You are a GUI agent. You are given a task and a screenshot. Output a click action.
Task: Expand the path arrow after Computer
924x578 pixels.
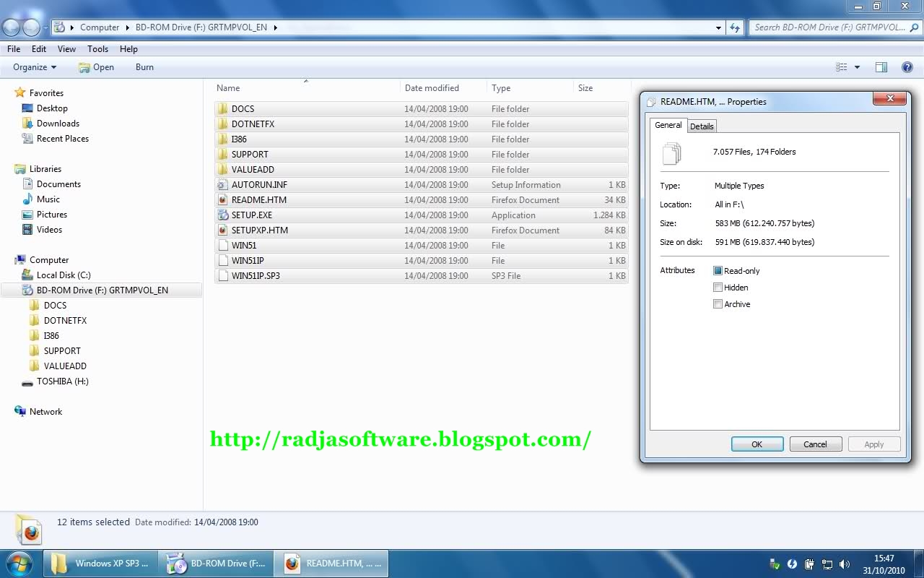tap(128, 27)
